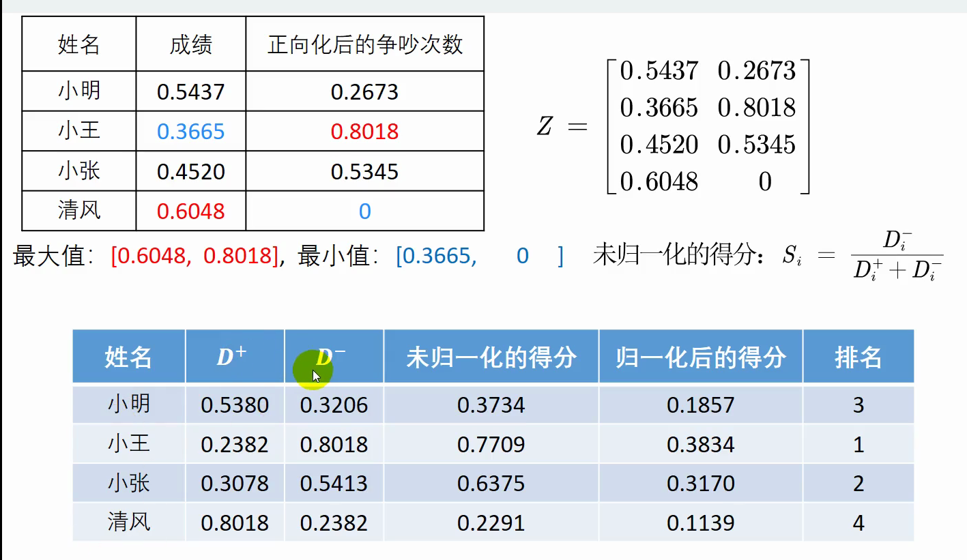Click 小王's D+ value 0.2382
The image size is (967, 560).
(235, 445)
